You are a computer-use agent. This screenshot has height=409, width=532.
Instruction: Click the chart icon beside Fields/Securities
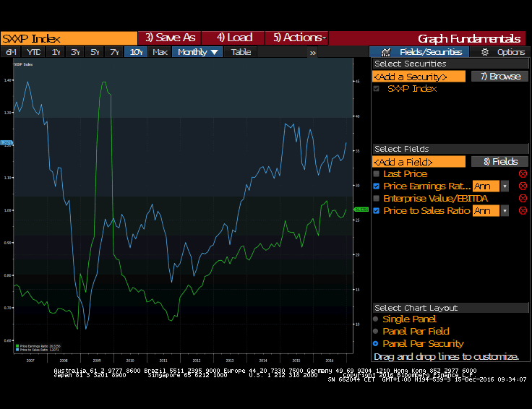[x=385, y=52]
